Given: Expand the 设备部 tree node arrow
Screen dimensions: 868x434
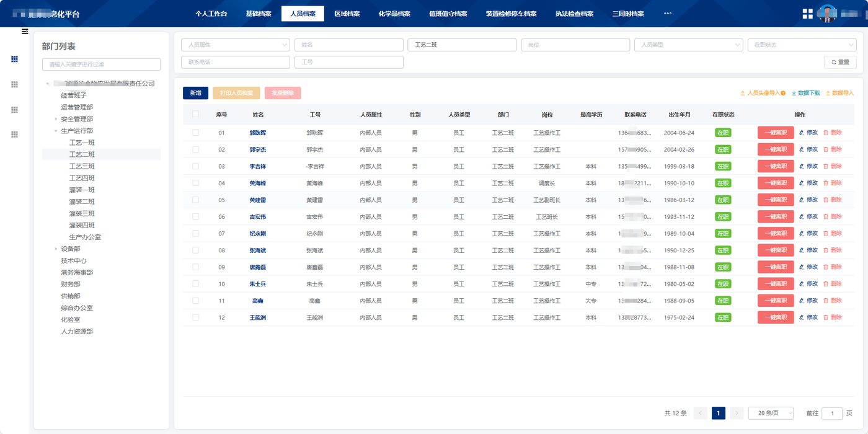Looking at the screenshot, I should tap(56, 249).
